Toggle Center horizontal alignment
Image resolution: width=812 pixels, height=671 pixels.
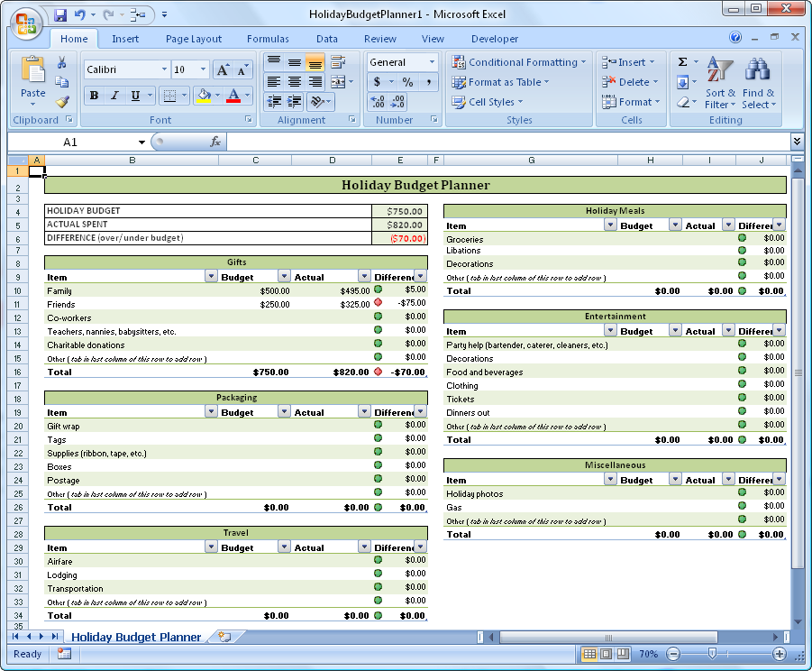pos(294,82)
